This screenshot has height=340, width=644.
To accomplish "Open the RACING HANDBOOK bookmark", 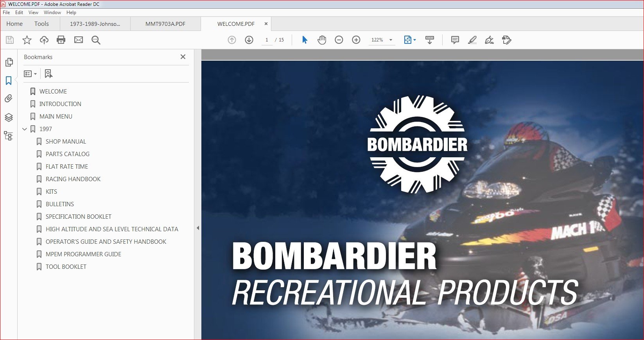I will tap(73, 179).
